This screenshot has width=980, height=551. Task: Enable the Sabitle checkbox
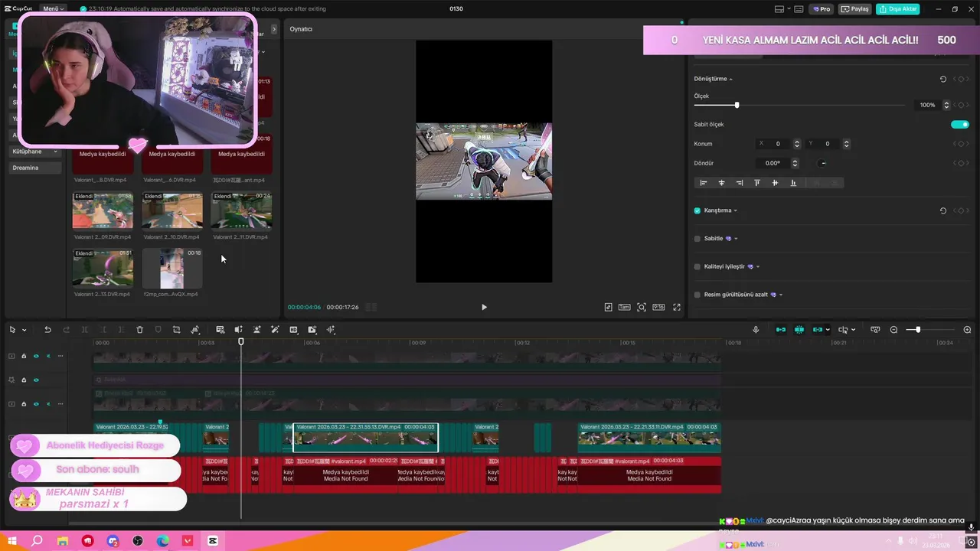pos(697,239)
